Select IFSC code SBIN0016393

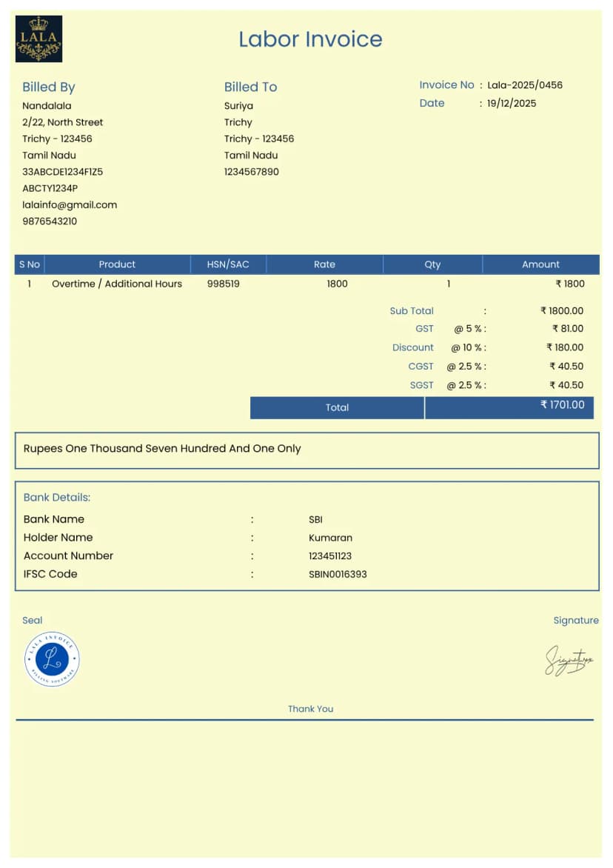[338, 575]
